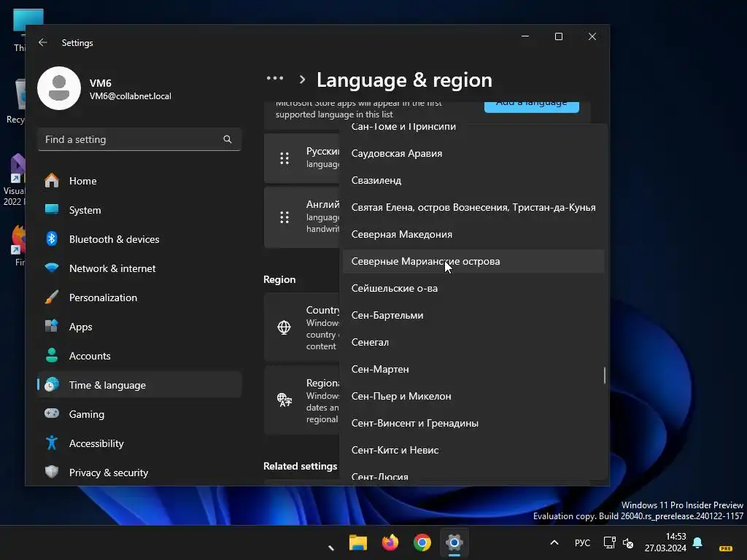Image resolution: width=747 pixels, height=560 pixels.
Task: Open Personalization settings
Action: point(139,297)
